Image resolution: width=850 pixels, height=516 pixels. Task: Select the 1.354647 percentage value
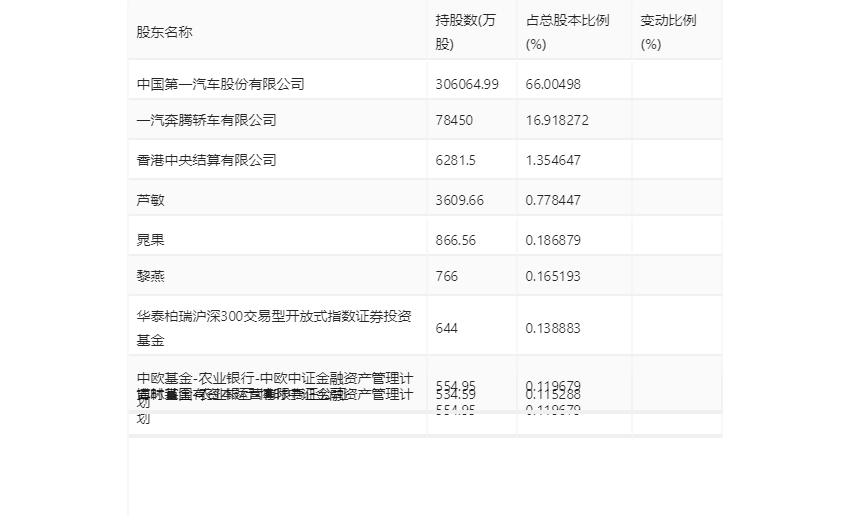pos(553,160)
